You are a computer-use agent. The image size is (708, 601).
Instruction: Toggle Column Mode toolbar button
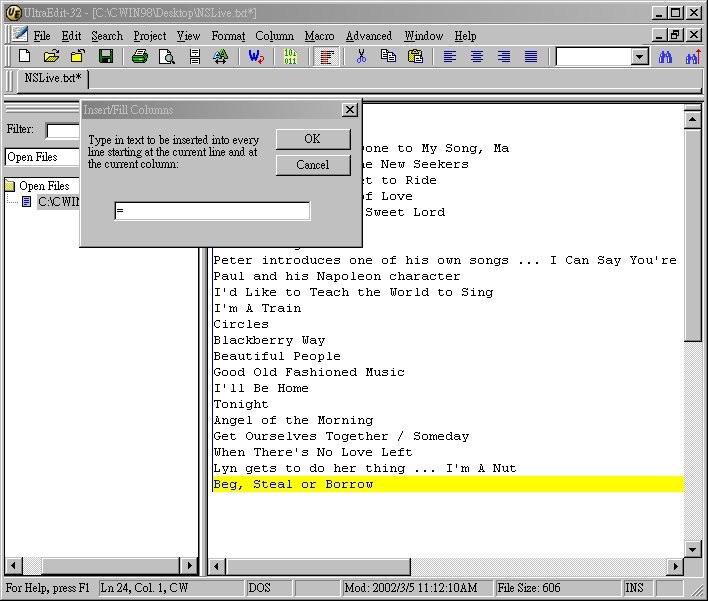point(326,56)
